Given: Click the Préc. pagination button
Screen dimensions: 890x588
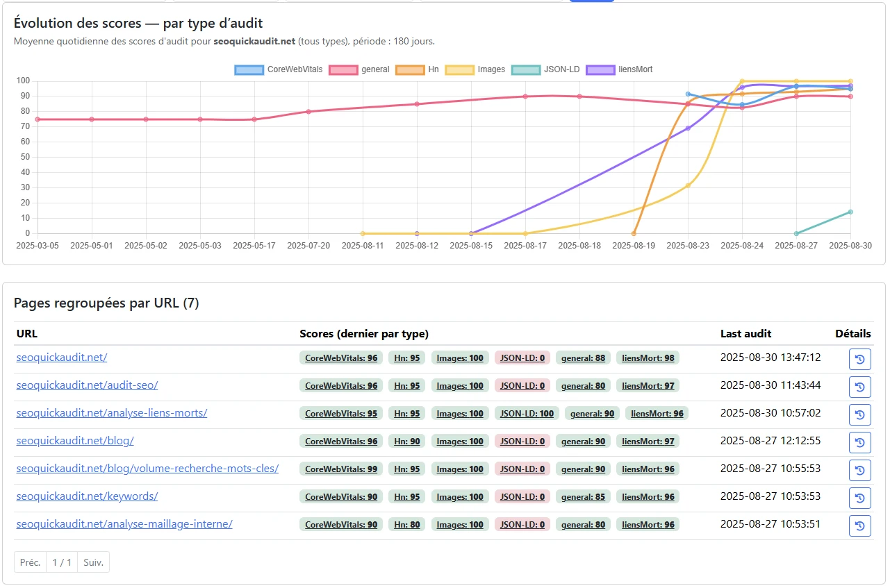Looking at the screenshot, I should click(x=29, y=562).
